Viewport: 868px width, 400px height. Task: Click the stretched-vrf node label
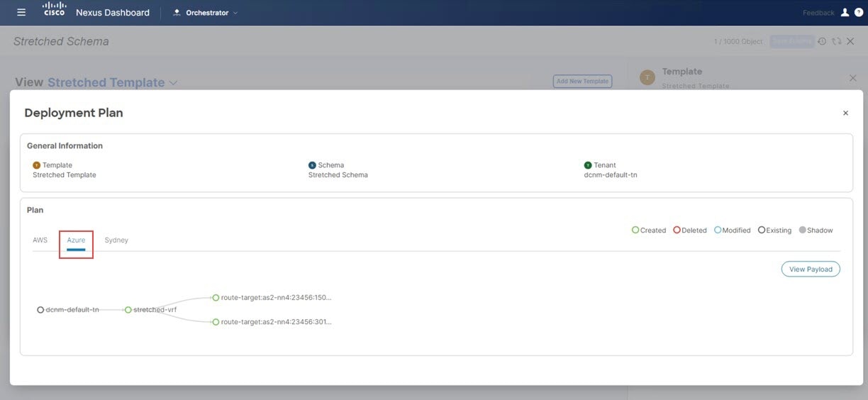tap(155, 310)
